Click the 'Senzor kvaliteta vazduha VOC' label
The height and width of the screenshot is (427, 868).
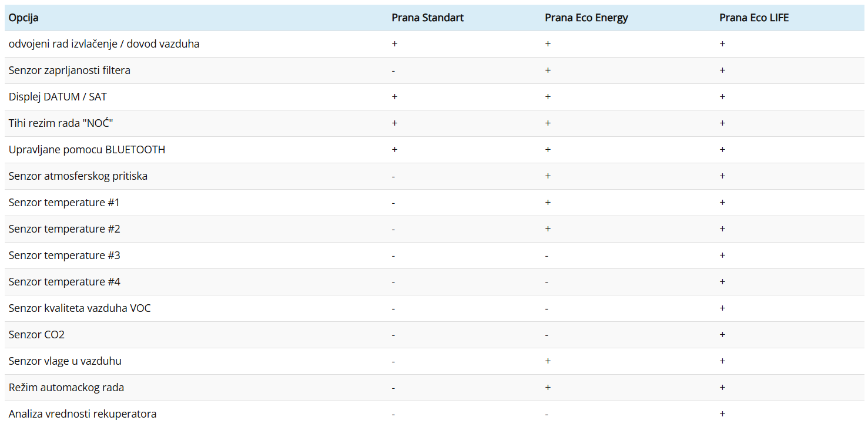[79, 308]
